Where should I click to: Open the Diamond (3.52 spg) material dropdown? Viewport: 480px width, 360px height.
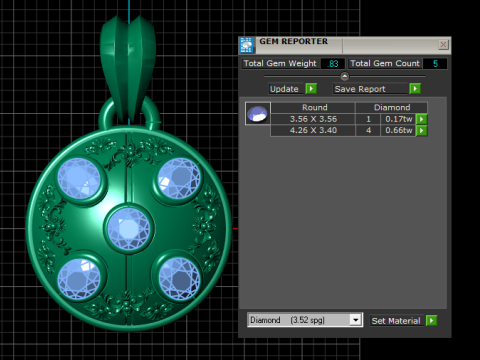[356, 320]
